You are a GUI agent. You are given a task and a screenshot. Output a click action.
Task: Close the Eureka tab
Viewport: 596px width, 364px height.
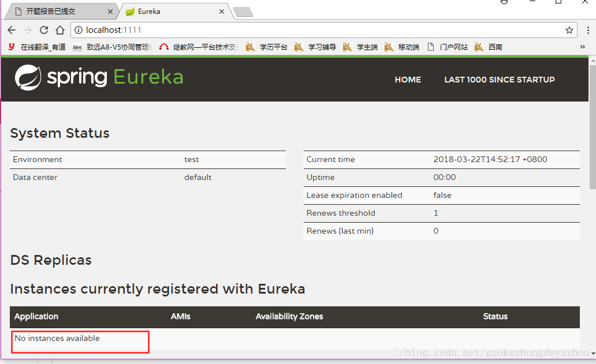click(222, 12)
